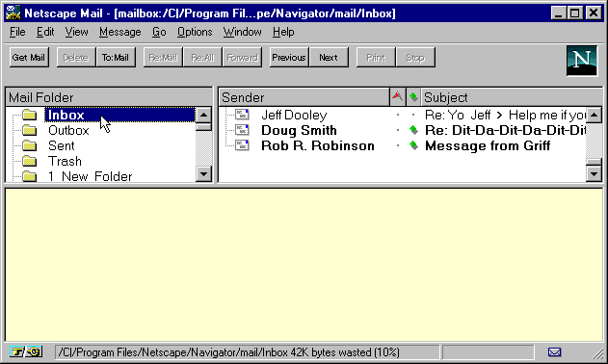Click the Subject column header
The height and width of the screenshot is (364, 608).
512,97
